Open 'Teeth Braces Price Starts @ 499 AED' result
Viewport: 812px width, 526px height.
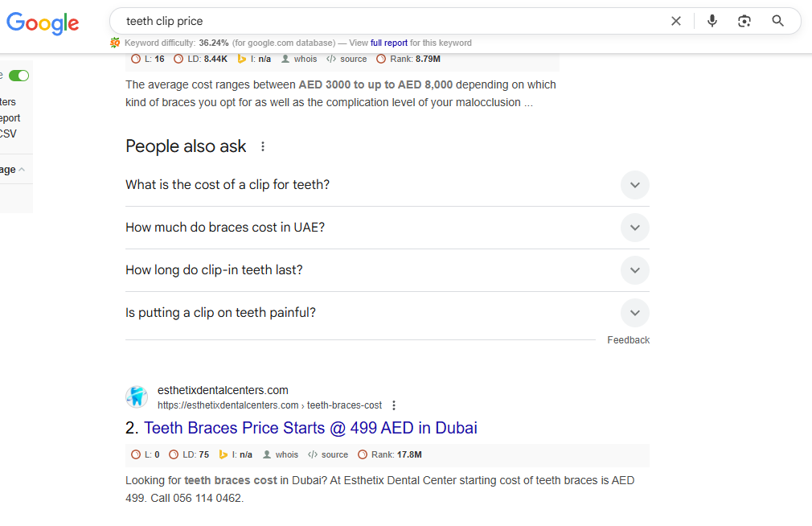click(310, 428)
